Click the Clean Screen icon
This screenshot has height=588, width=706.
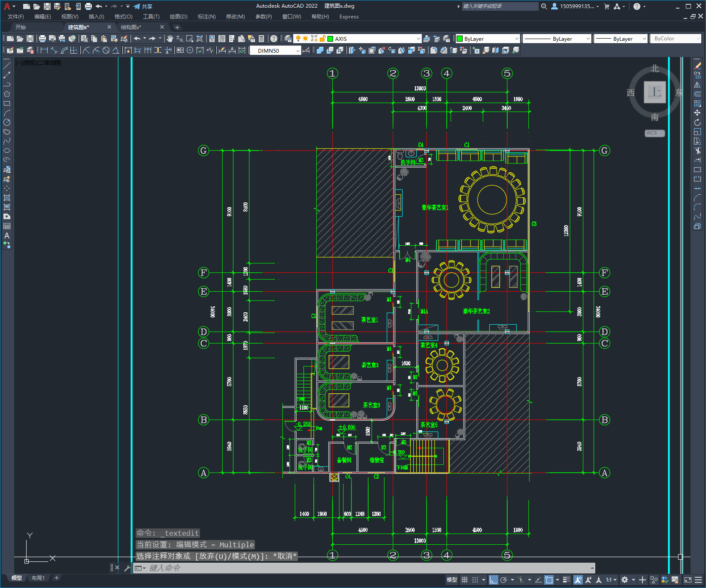pos(688,580)
